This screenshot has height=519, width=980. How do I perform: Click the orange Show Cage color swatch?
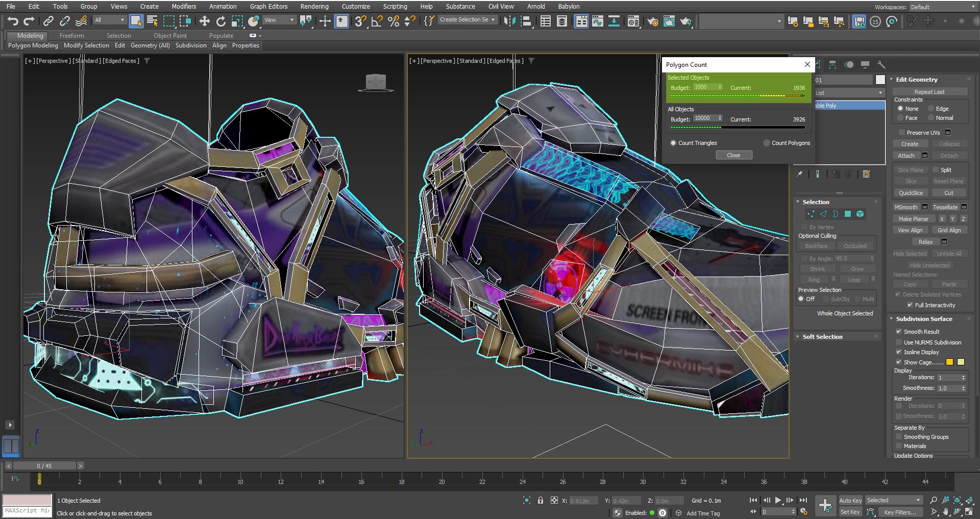[x=949, y=362]
